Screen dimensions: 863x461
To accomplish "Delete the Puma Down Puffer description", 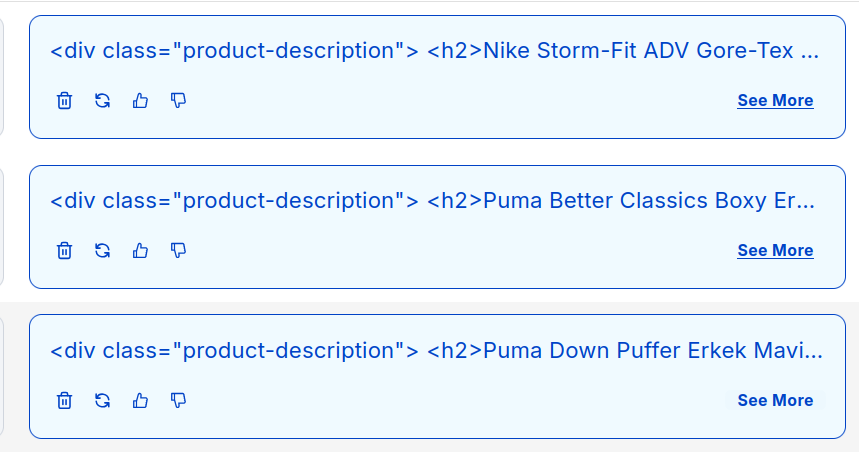I will pos(64,400).
